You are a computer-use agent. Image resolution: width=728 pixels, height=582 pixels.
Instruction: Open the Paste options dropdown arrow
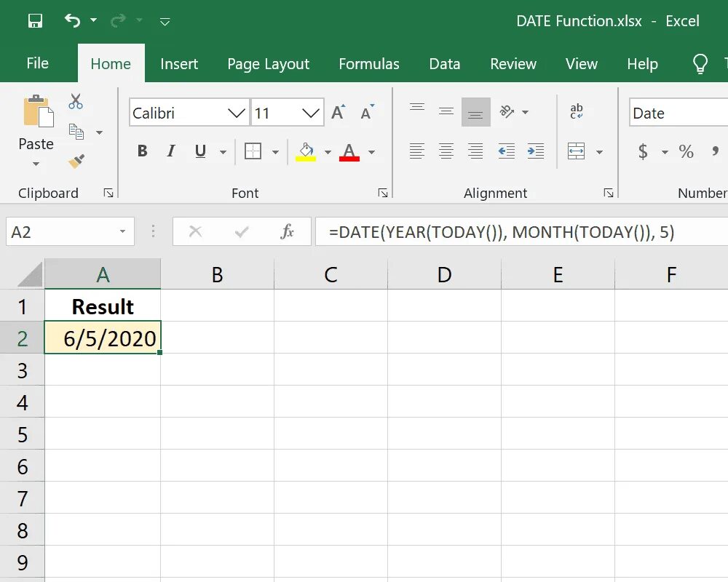(x=36, y=164)
